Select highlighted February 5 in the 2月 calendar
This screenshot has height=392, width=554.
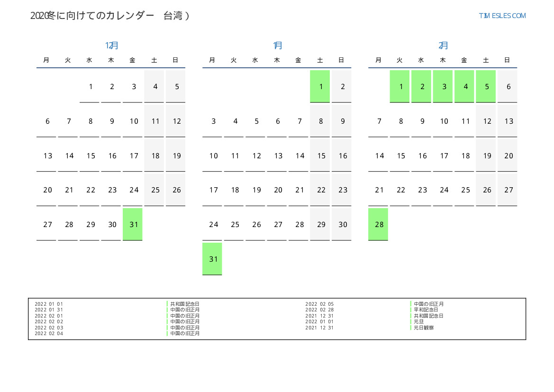tap(486, 87)
